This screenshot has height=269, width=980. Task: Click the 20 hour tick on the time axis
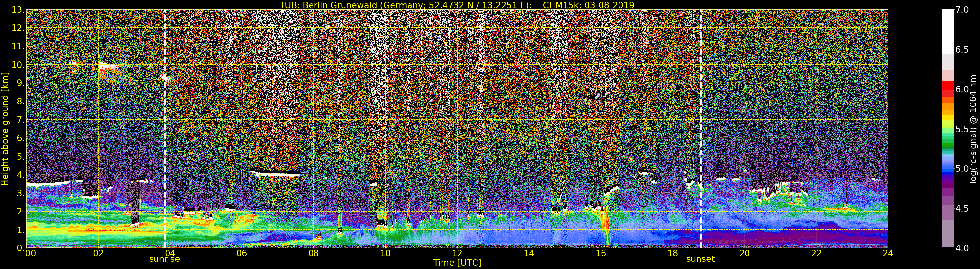744,253
